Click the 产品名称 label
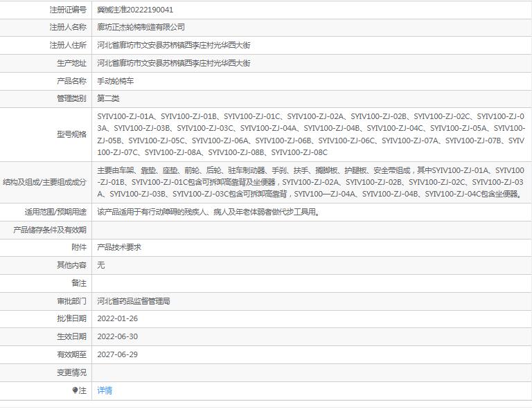 71,81
